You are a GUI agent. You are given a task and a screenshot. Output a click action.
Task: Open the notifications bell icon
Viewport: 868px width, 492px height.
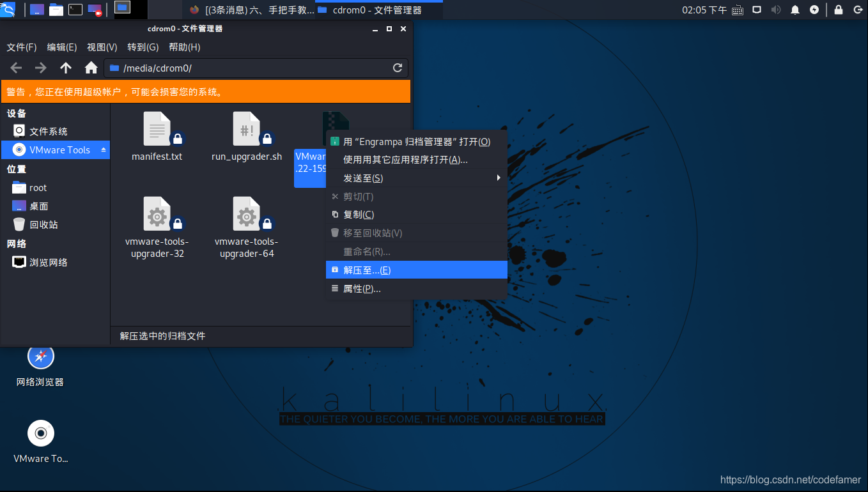pos(795,10)
